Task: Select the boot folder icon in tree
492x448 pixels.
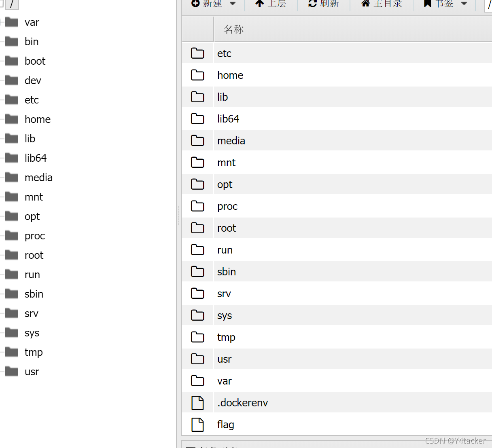Action: (x=12, y=61)
